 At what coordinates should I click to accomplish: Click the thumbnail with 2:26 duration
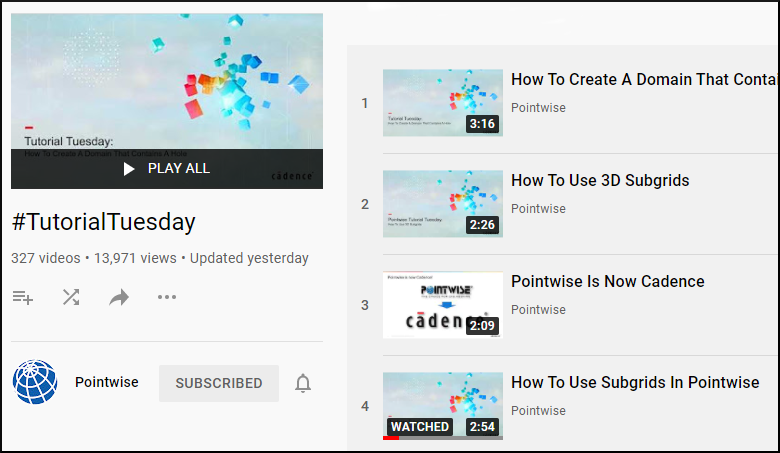point(442,203)
